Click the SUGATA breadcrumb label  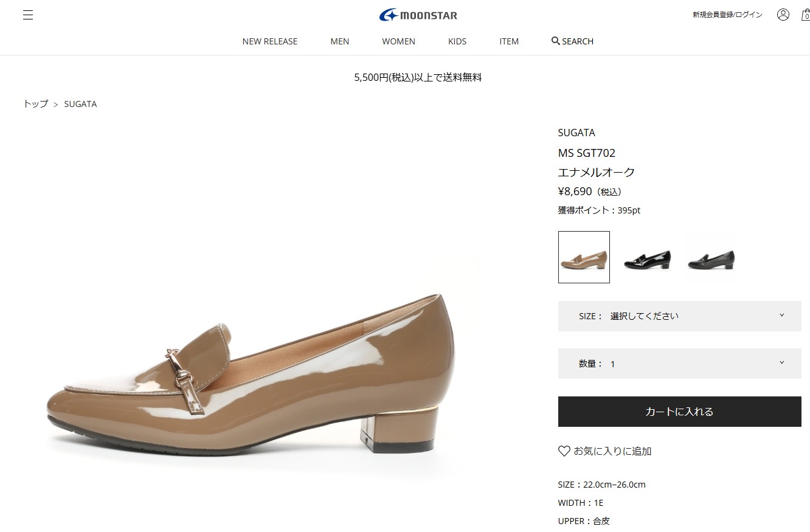(x=80, y=103)
